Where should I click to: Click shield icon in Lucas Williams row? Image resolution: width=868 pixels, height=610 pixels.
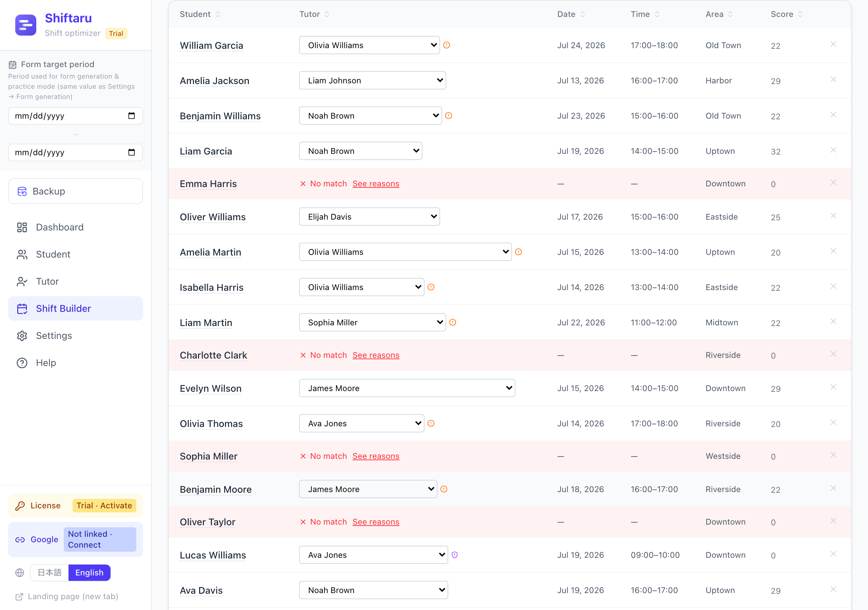click(455, 555)
